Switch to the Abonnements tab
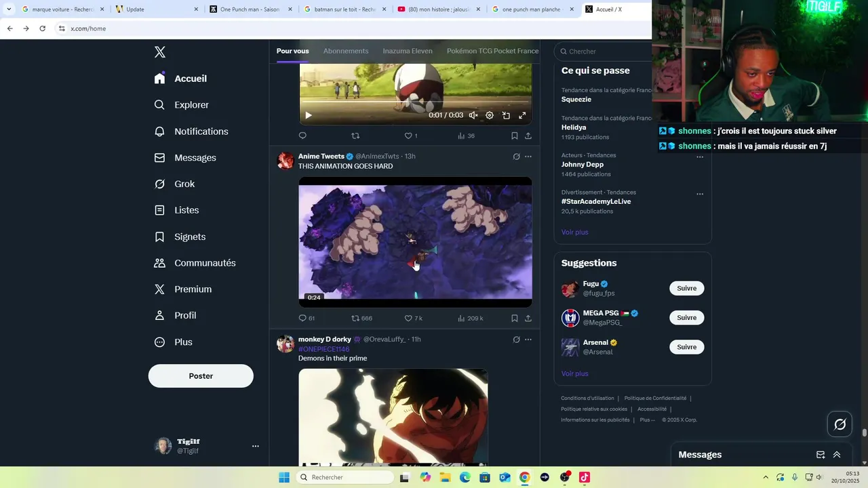The height and width of the screenshot is (488, 868). (x=346, y=51)
